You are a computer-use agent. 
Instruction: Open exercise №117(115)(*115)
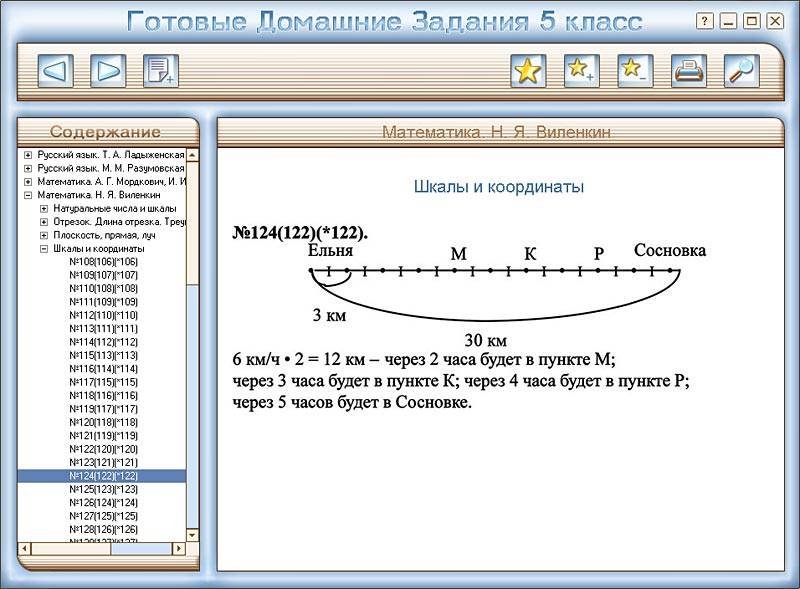(x=104, y=382)
